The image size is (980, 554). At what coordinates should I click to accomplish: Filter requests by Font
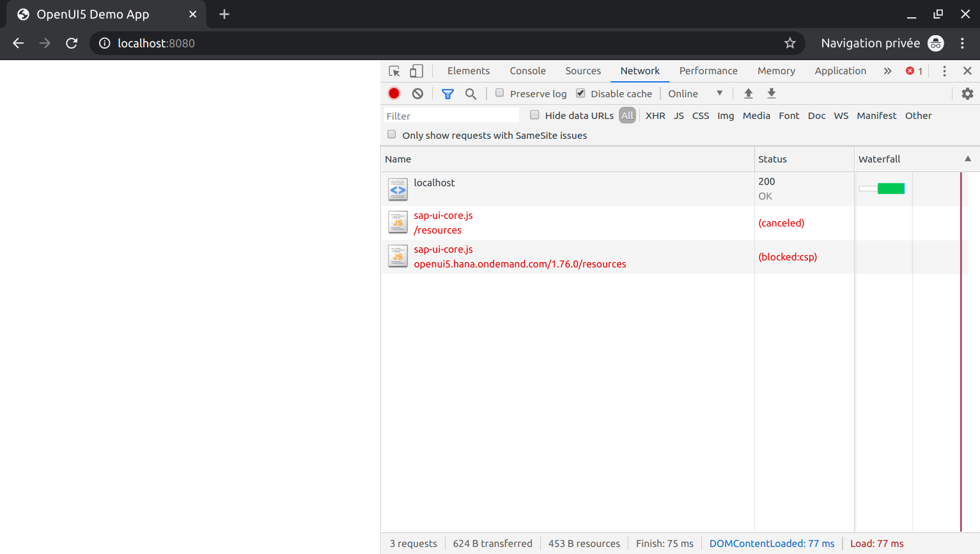click(x=789, y=116)
